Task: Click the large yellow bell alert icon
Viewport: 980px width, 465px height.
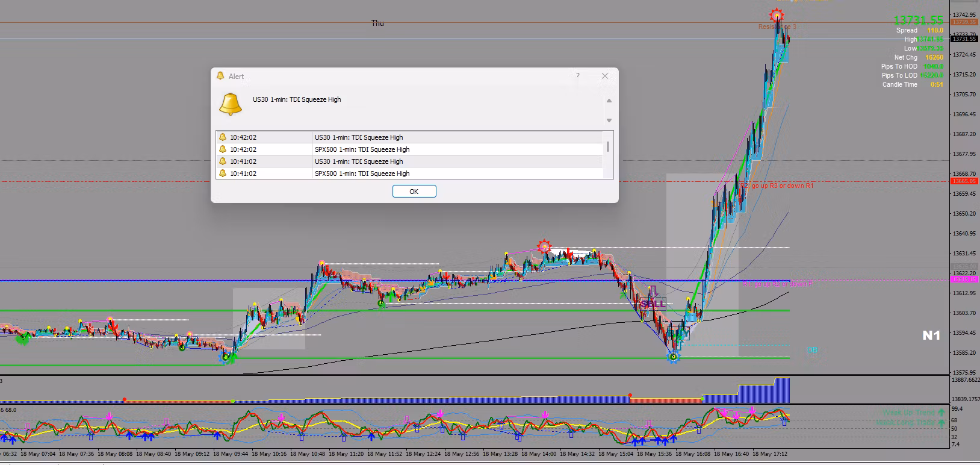Action: [230, 104]
